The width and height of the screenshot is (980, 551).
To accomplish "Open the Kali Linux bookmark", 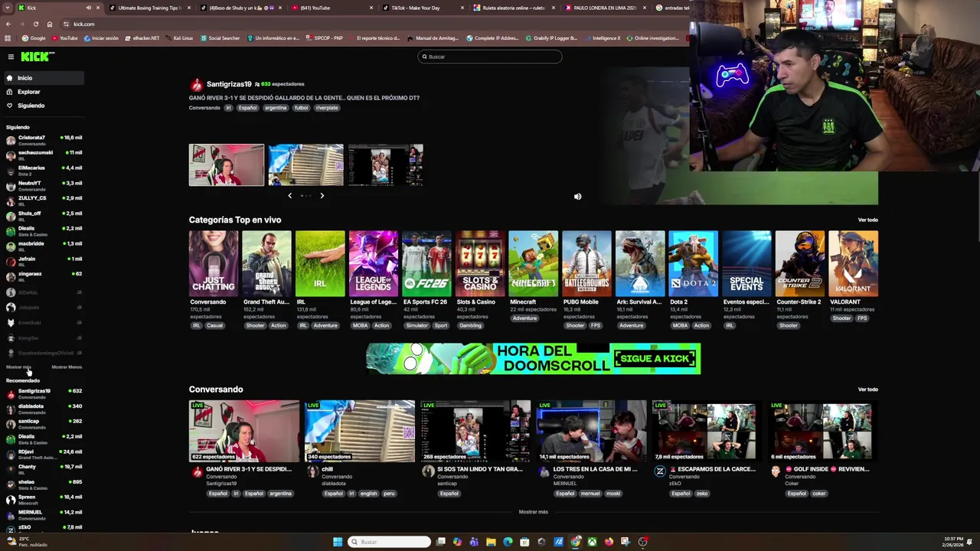I will click(179, 37).
